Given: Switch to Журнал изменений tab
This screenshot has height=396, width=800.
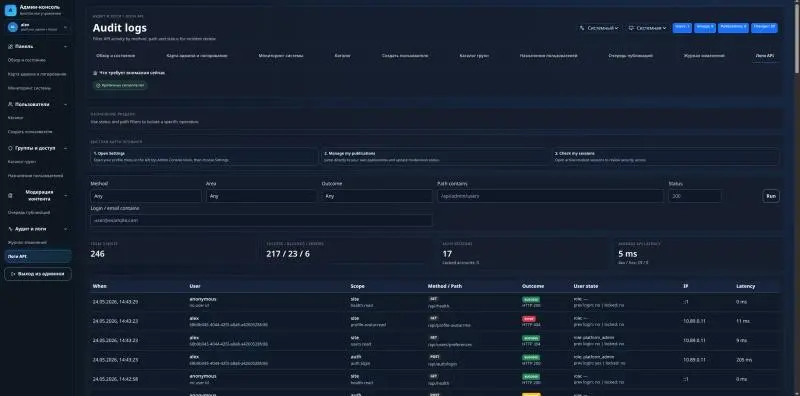Looking at the screenshot, I should (704, 56).
